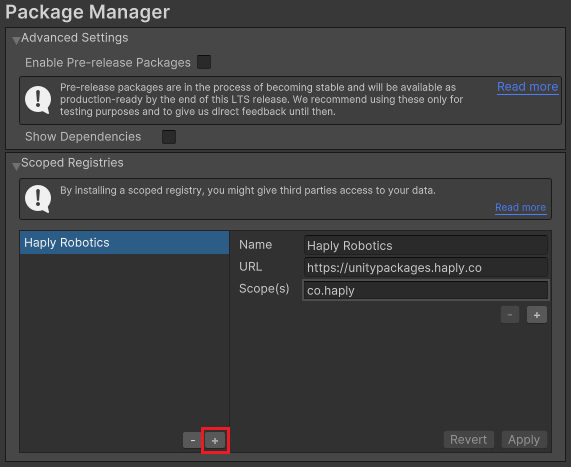Click the URL field label
This screenshot has width=571, height=467.
tap(251, 267)
